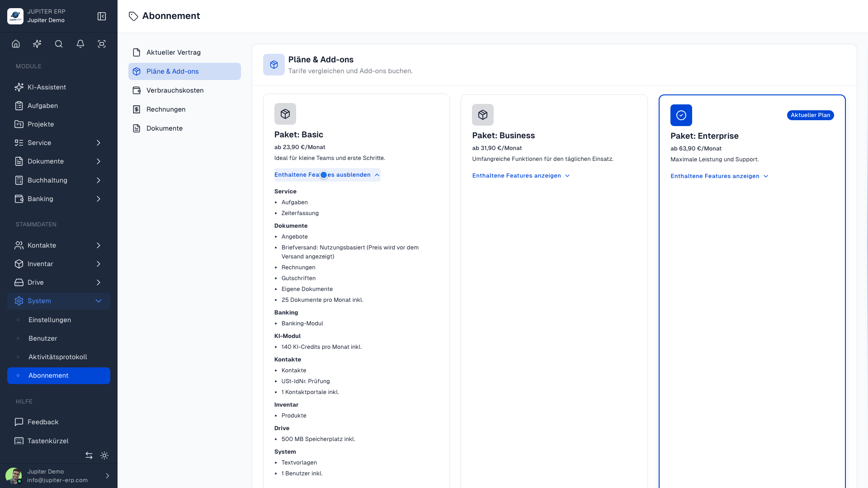The image size is (868, 488).
Task: Hide Basic features via Enthaltene Features ausblenden
Action: [327, 175]
